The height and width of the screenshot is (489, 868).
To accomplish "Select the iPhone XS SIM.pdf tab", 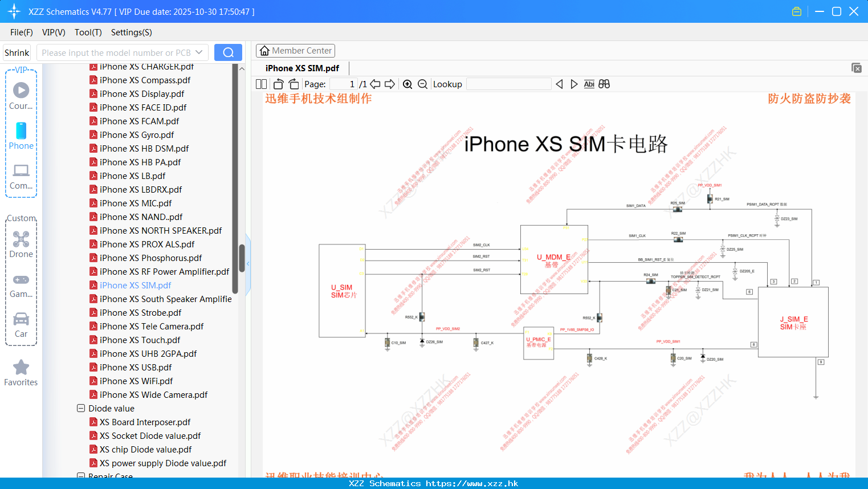I will click(x=302, y=68).
